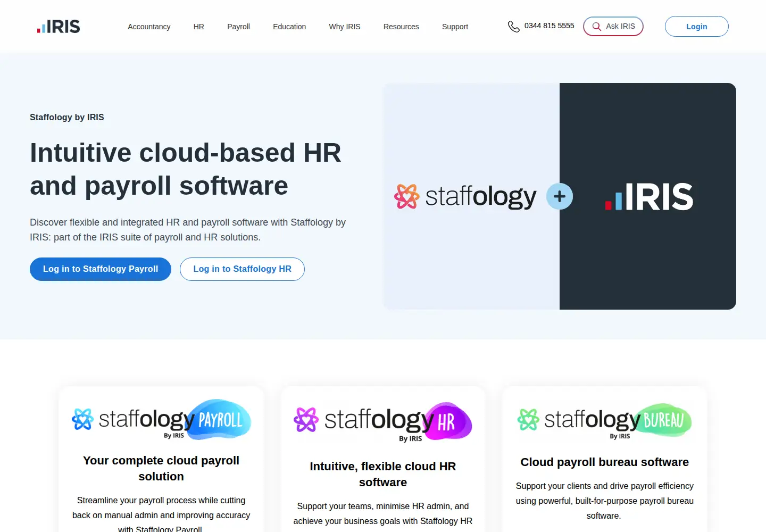Click the blue plus circle icon

[x=560, y=196]
